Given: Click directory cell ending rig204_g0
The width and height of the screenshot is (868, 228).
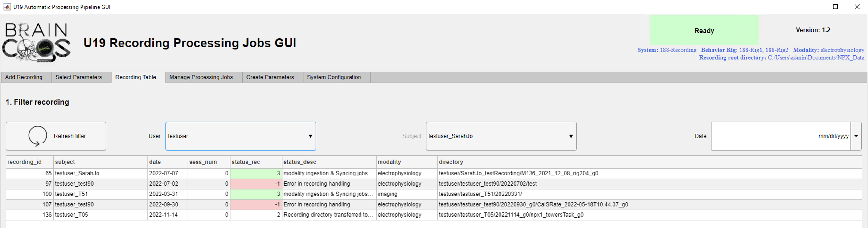Looking at the screenshot, I should pos(649,173).
